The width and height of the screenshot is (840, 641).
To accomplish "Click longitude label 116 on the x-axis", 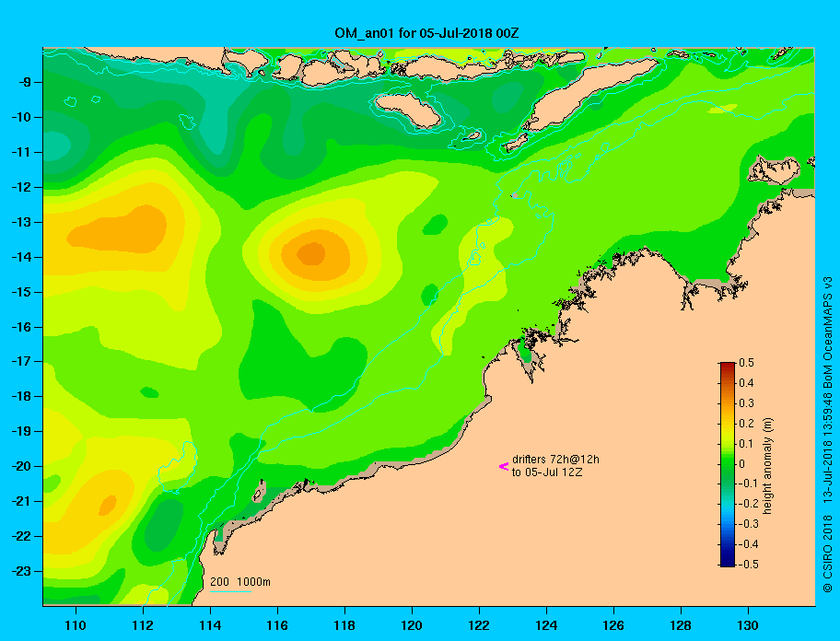I will point(277,625).
